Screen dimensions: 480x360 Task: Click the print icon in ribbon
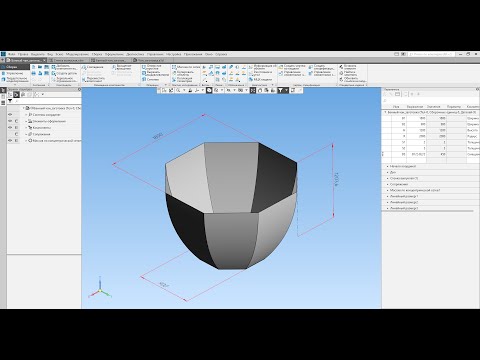coord(34,73)
